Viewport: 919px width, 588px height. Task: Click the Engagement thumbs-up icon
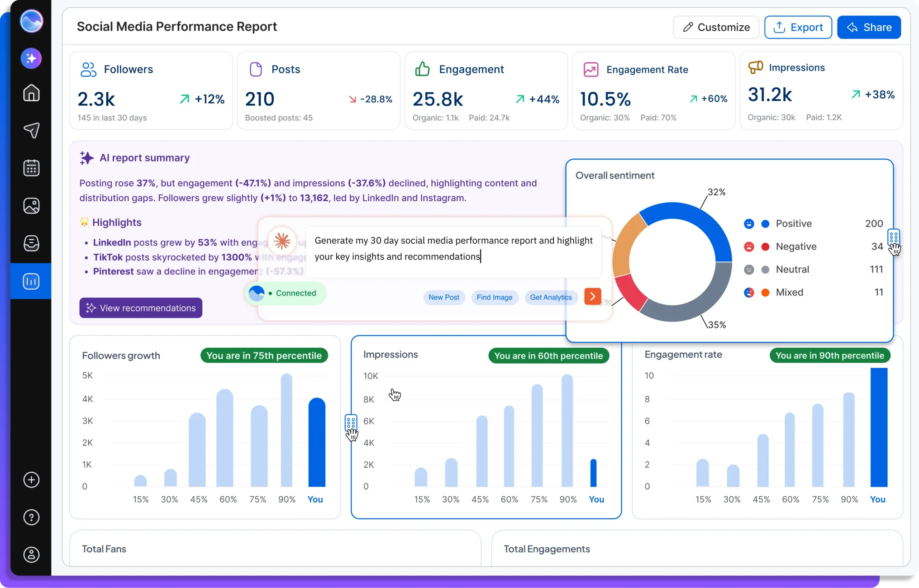click(422, 69)
